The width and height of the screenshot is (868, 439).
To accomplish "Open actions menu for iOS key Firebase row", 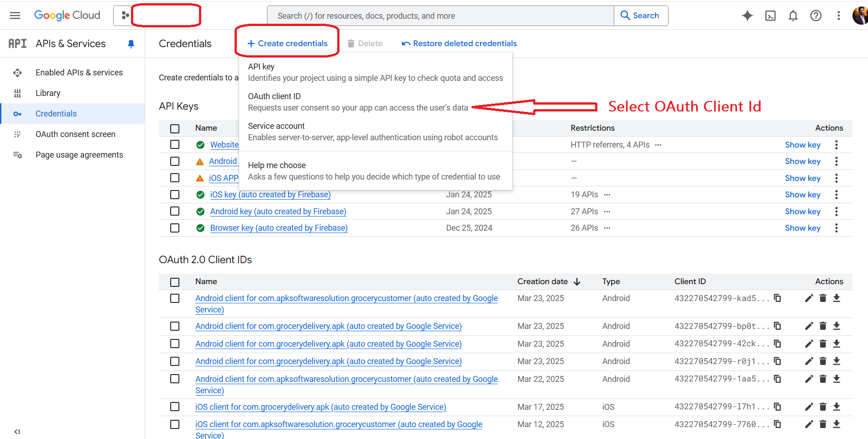I will click(x=836, y=195).
